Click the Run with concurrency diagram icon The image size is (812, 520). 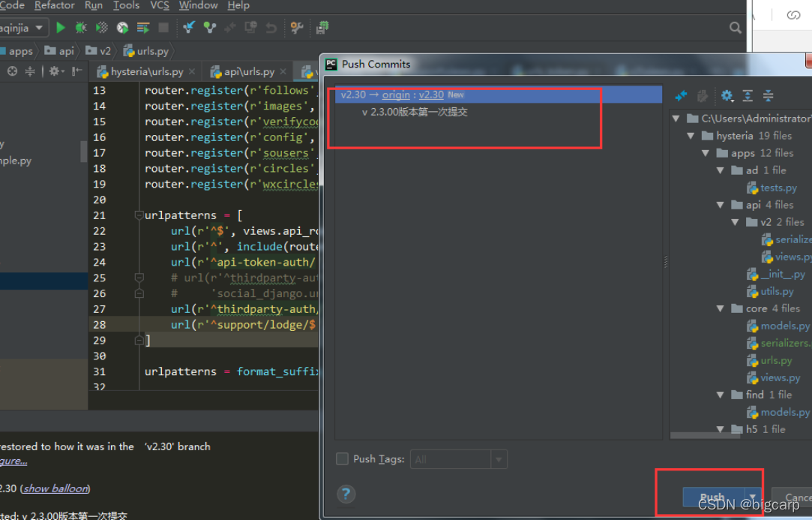click(143, 28)
